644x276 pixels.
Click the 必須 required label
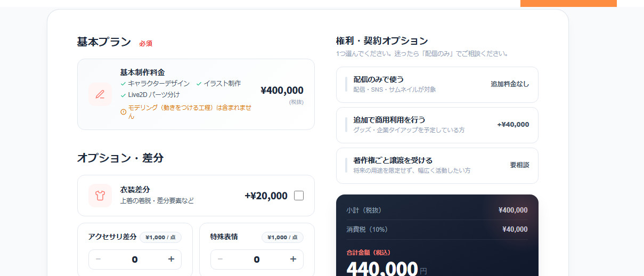point(145,44)
